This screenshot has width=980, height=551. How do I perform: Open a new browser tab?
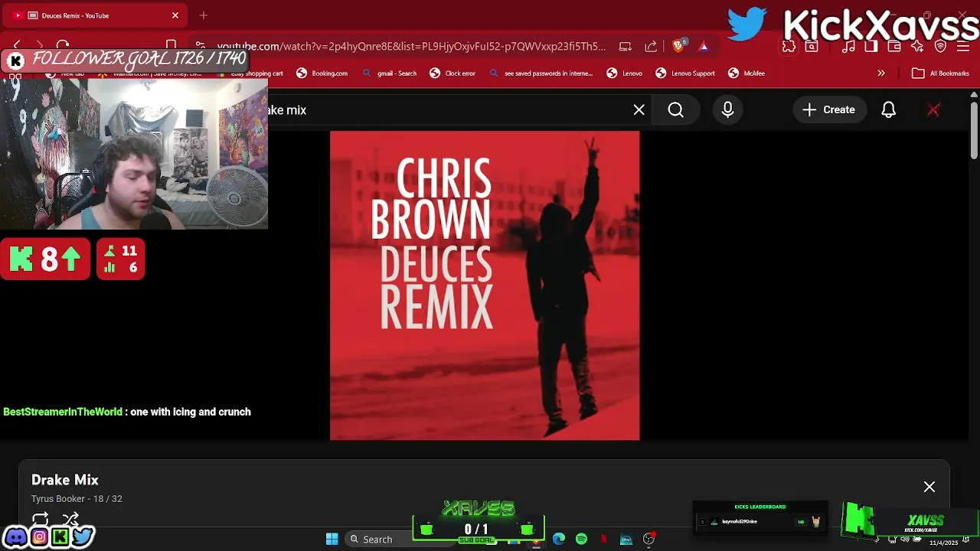click(x=204, y=15)
